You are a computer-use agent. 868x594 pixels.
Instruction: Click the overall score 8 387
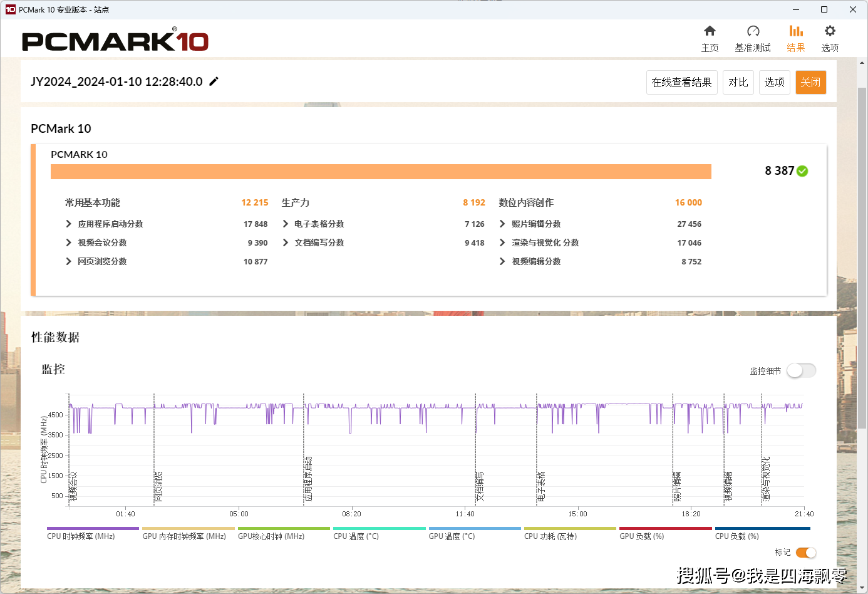pos(780,171)
